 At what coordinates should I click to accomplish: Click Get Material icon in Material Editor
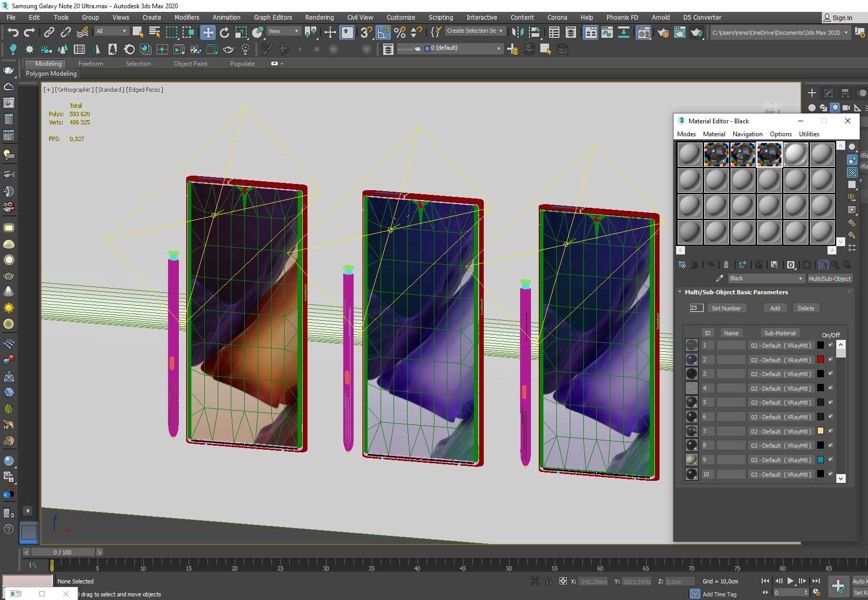tap(682, 265)
